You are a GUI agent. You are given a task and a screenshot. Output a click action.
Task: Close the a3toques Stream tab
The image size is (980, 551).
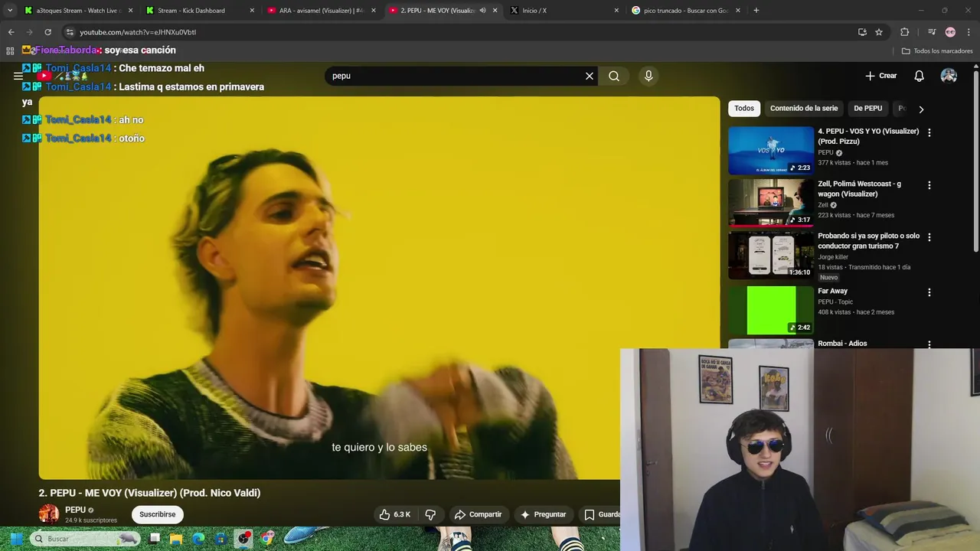click(x=130, y=11)
